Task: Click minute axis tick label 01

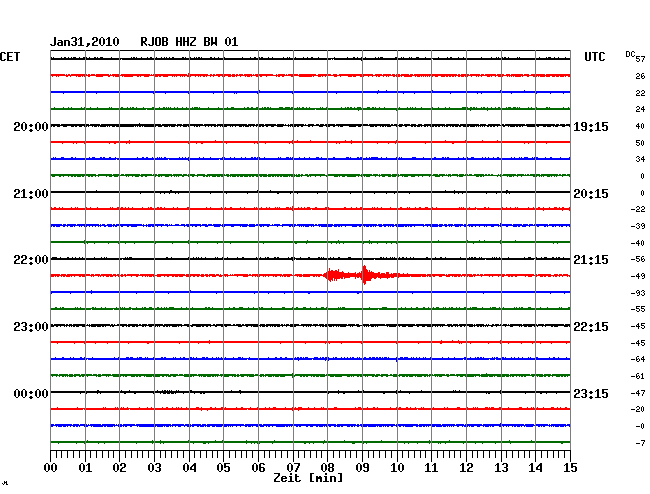Action: pos(85,467)
